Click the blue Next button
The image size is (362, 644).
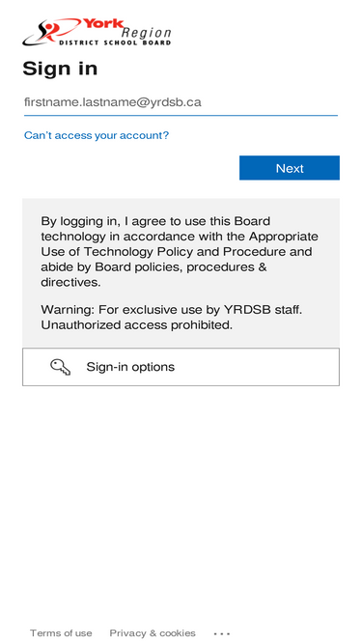coord(290,168)
